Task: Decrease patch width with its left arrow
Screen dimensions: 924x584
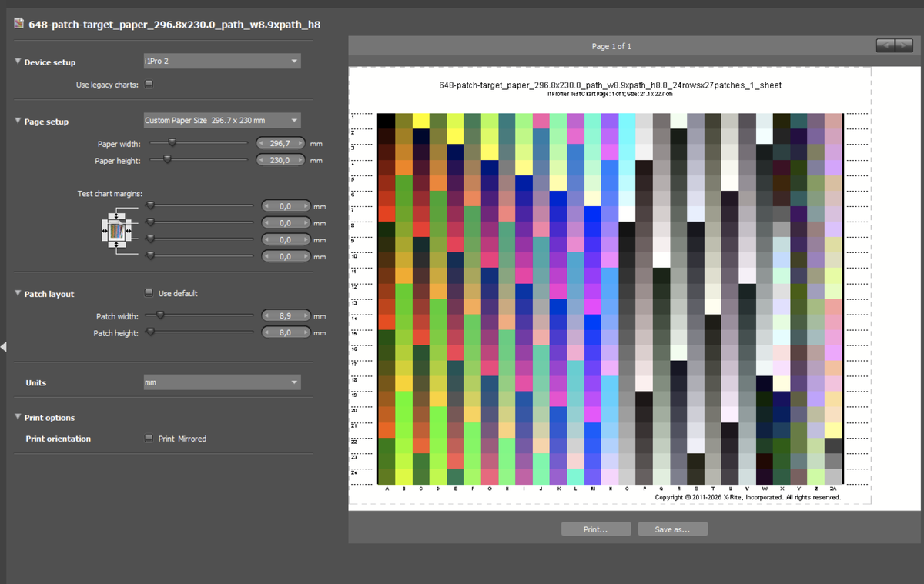Action: [x=267, y=315]
